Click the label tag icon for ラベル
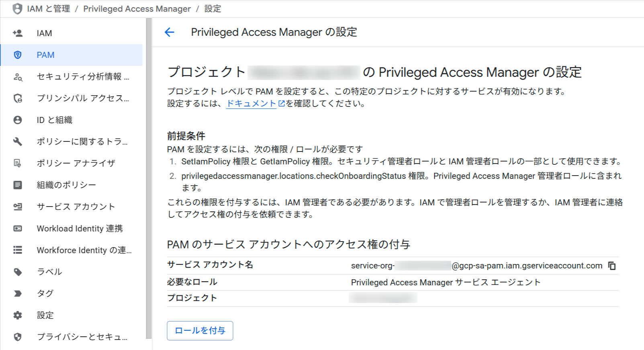Screen dimensions: 644x350 click(18, 272)
